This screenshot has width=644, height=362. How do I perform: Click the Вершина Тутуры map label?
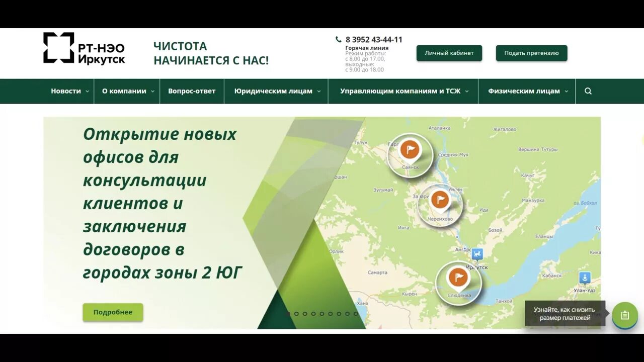(x=538, y=149)
